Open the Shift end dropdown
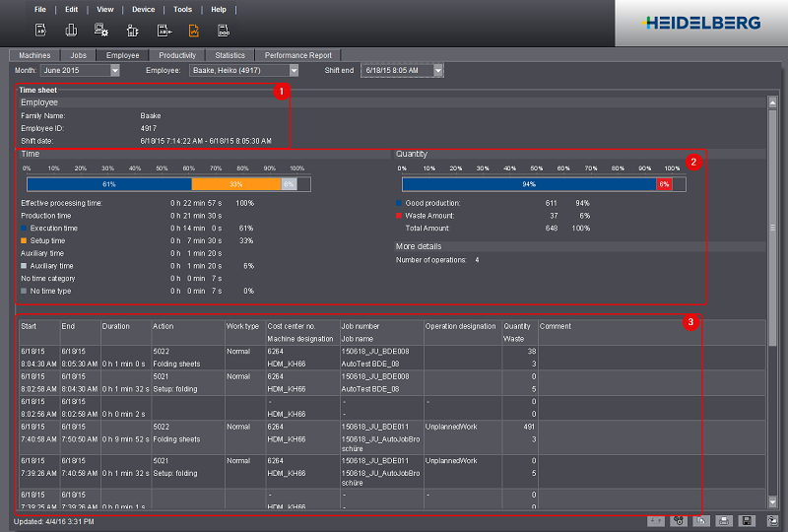The height and width of the screenshot is (532, 788). click(438, 71)
